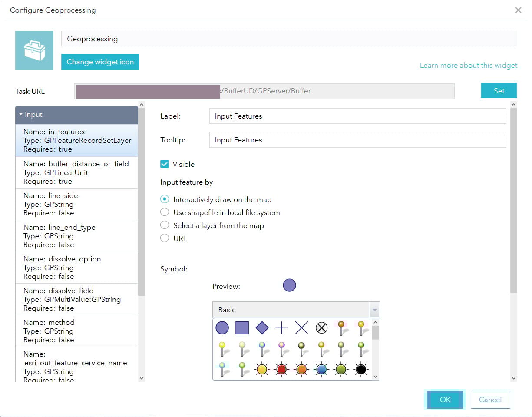
Task: Click the Task URL text field
Action: tap(264, 91)
